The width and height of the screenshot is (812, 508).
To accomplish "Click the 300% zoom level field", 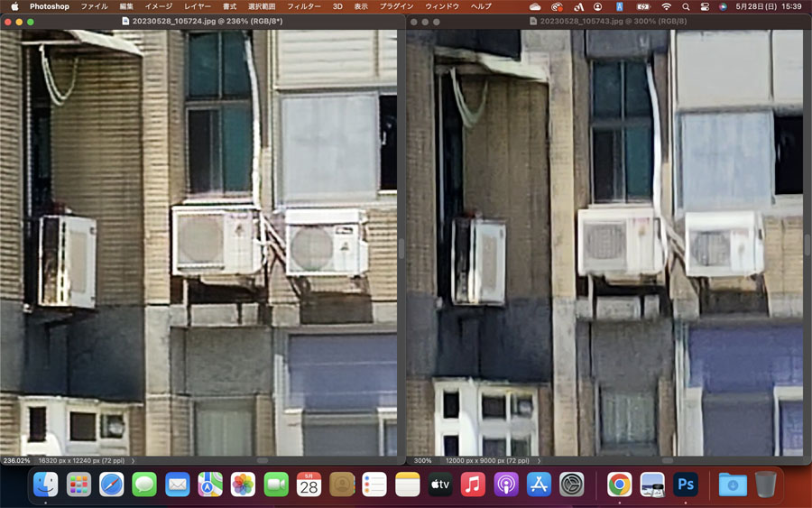I will (422, 460).
